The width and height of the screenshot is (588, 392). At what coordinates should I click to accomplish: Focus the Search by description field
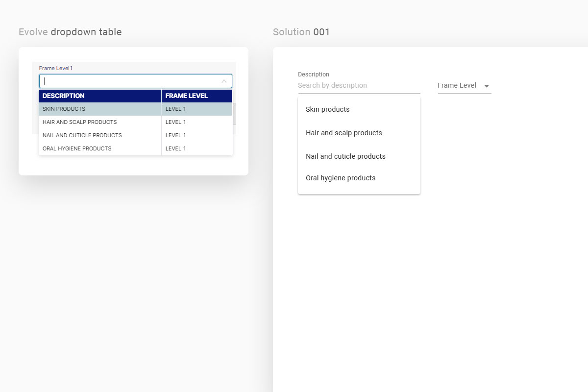[359, 85]
